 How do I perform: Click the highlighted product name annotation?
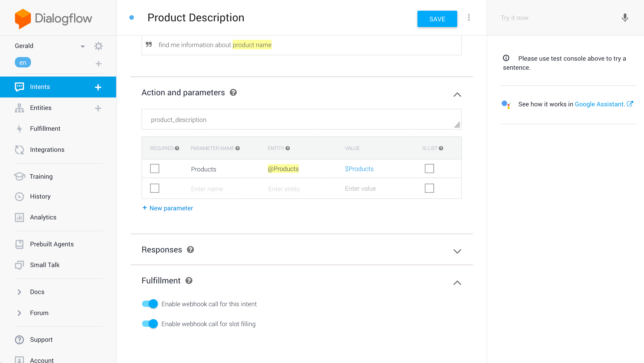(252, 45)
